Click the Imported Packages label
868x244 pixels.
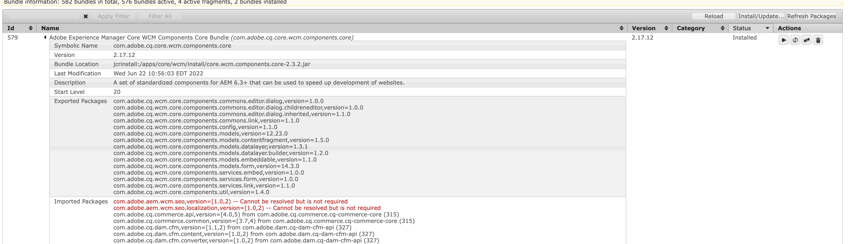coord(81,201)
